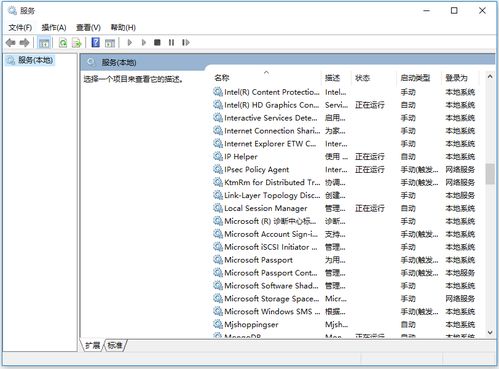The width and height of the screenshot is (499, 369).
Task: Click the gear icon beside Local Session Manager
Action: [x=218, y=208]
